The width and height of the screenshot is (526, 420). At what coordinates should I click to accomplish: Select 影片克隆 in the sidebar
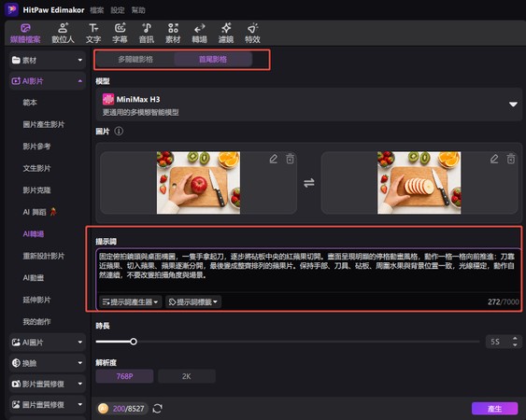pyautogui.click(x=36, y=190)
